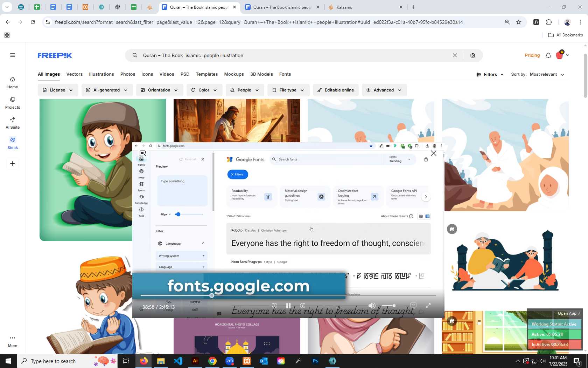The height and width of the screenshot is (368, 588).
Task: Toggle video captions icon
Action: (413, 306)
